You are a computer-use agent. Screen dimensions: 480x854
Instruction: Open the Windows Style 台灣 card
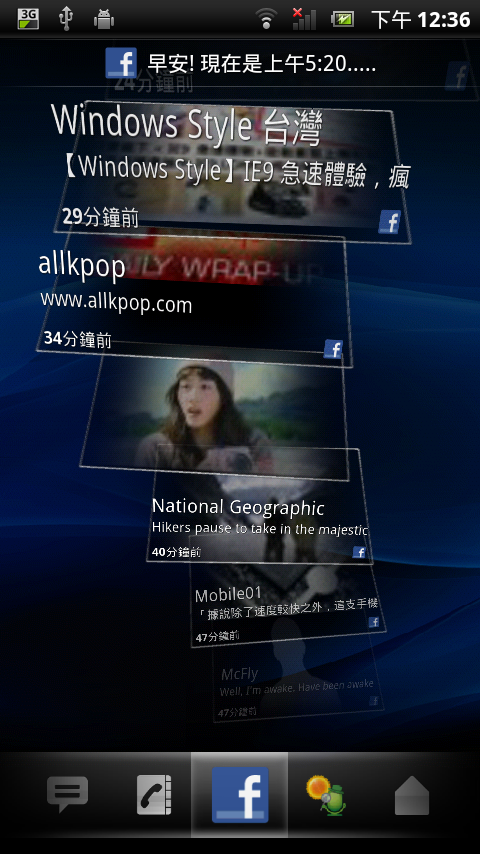233,172
